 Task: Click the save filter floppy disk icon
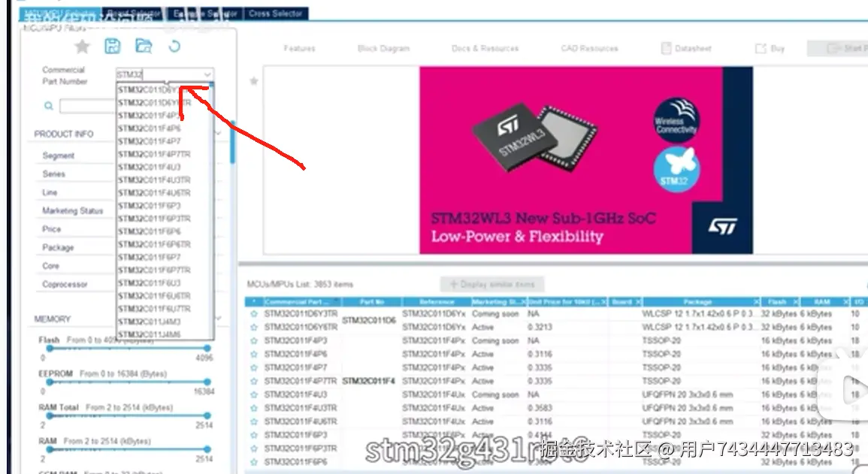click(x=112, y=47)
